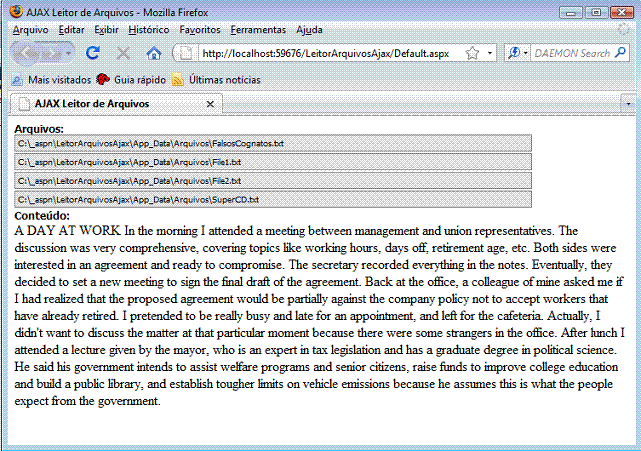This screenshot has width=641, height=451.
Task: Click the search engine icon in search box
Action: coord(513,53)
